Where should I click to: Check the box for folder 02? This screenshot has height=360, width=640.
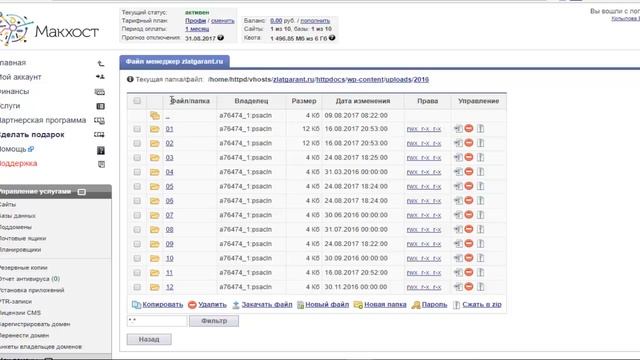click(x=137, y=143)
